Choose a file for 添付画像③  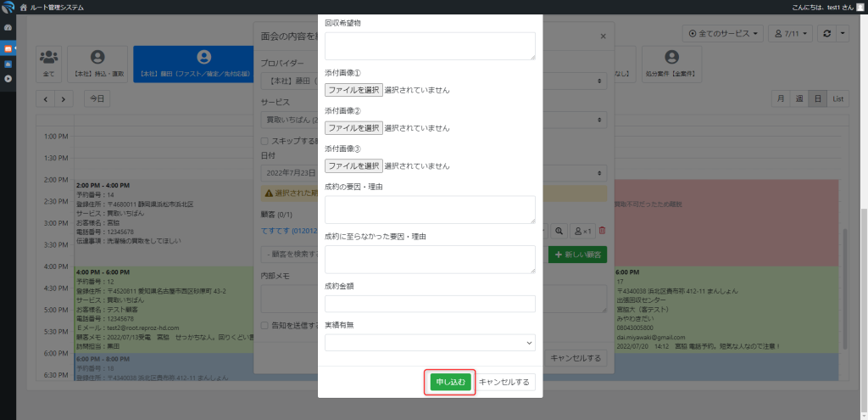coord(353,165)
